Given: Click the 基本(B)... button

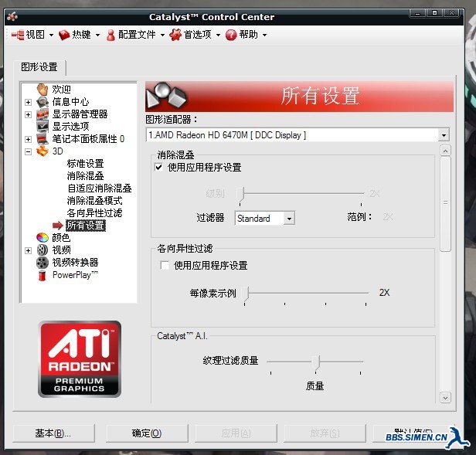Looking at the screenshot, I should tap(54, 433).
